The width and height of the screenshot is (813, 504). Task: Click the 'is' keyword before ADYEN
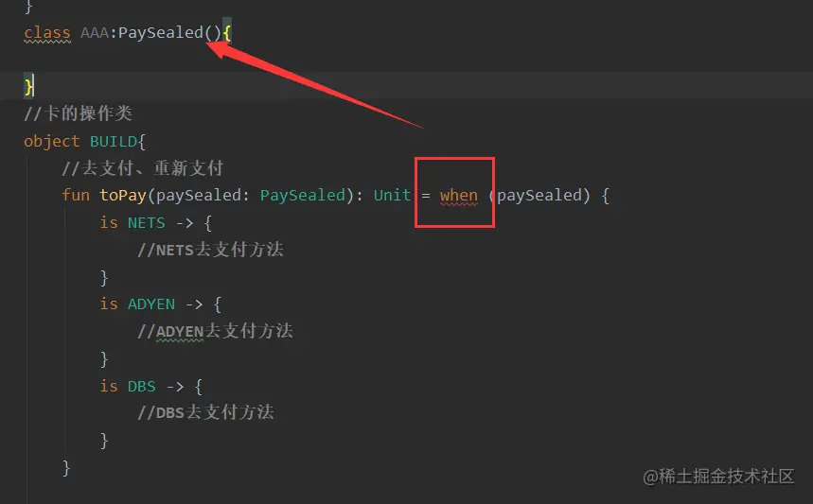tap(109, 304)
